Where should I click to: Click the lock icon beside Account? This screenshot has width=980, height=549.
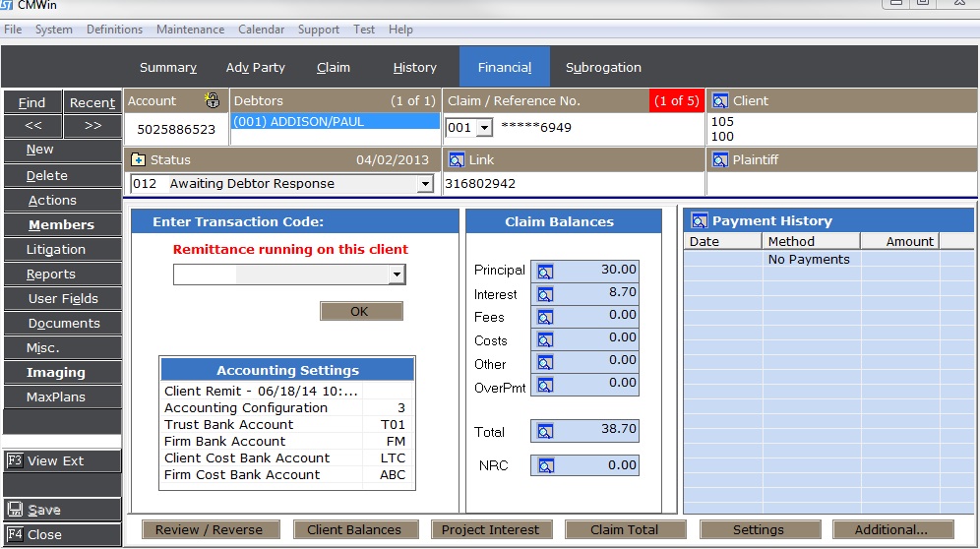tap(212, 100)
